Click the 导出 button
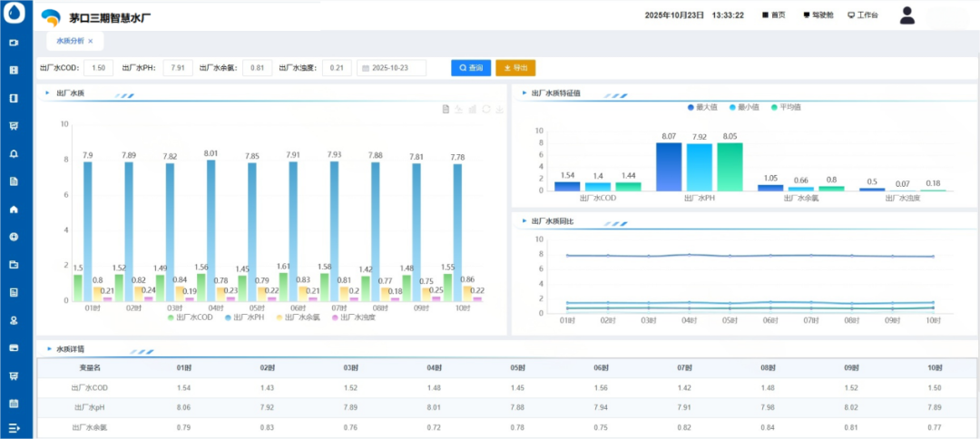Viewport: 980px width, 439px height. [515, 67]
